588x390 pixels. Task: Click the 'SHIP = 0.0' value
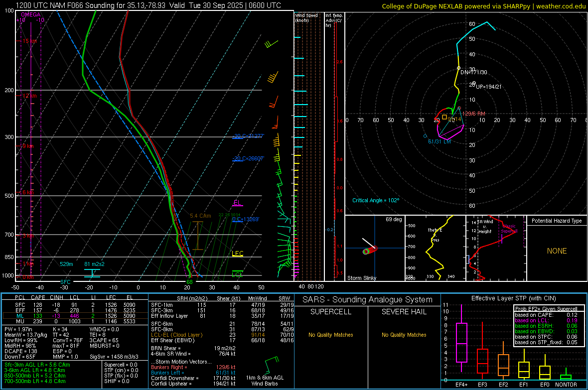click(117, 381)
